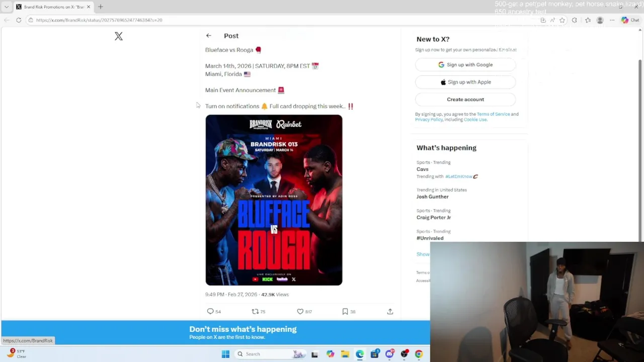Close the Brand Risk Promotions tab
The width and height of the screenshot is (644, 362).
tap(89, 7)
